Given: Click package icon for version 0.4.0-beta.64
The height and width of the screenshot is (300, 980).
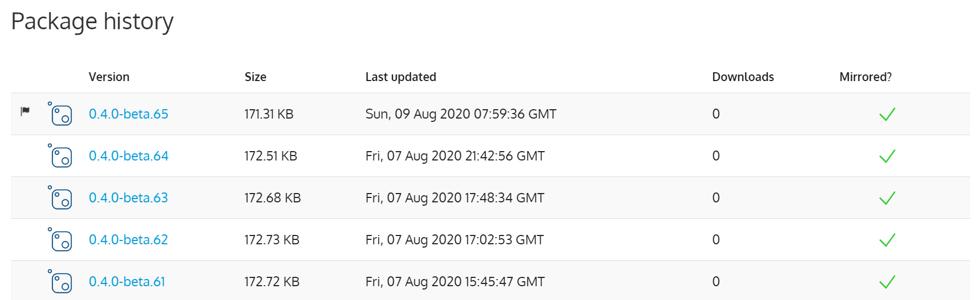Looking at the screenshot, I should [60, 156].
